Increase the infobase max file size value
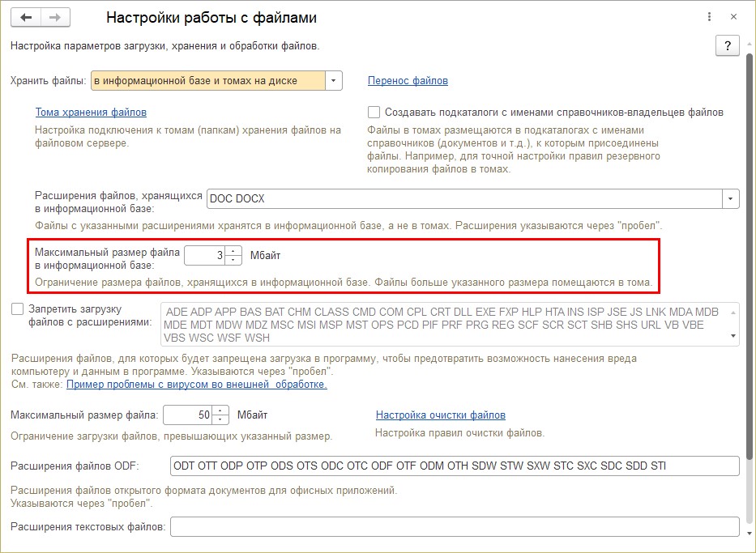Image resolution: width=756 pixels, height=553 pixels. click(x=235, y=251)
